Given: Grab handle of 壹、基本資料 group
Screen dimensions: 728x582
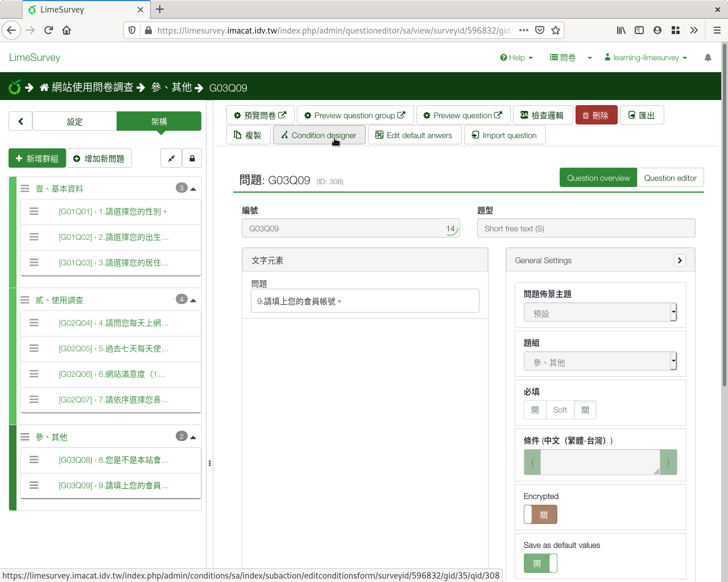Looking at the screenshot, I should tap(25, 188).
